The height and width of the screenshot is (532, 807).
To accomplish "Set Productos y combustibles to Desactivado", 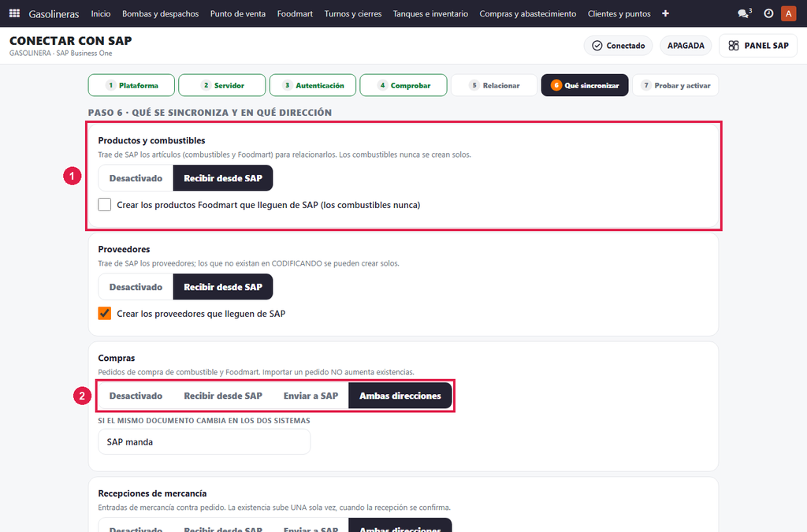I will pos(136,178).
